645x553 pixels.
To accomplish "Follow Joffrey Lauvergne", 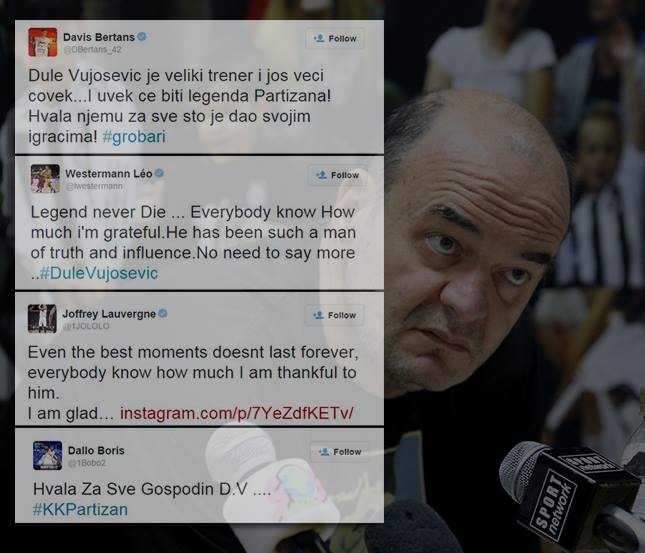I will tap(334, 315).
